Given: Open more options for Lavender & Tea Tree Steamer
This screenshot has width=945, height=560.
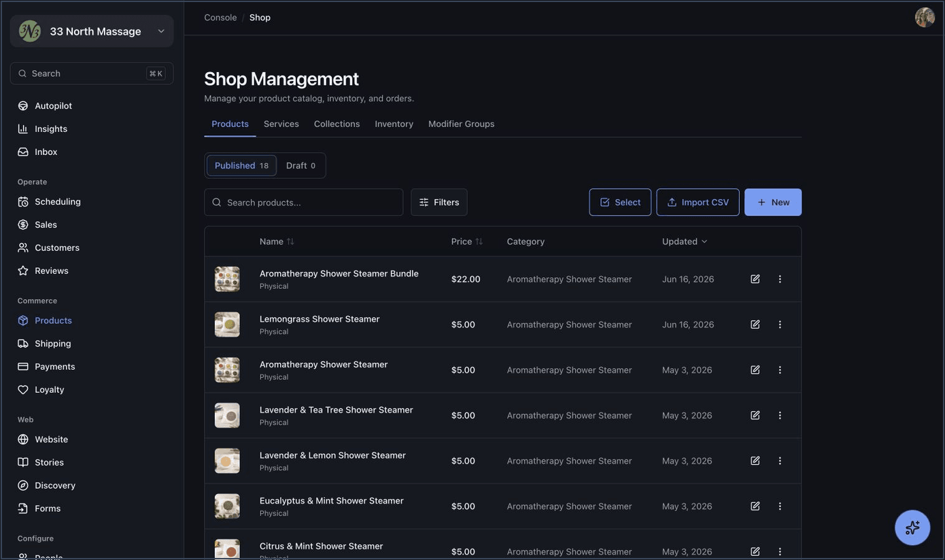Looking at the screenshot, I should pos(780,415).
